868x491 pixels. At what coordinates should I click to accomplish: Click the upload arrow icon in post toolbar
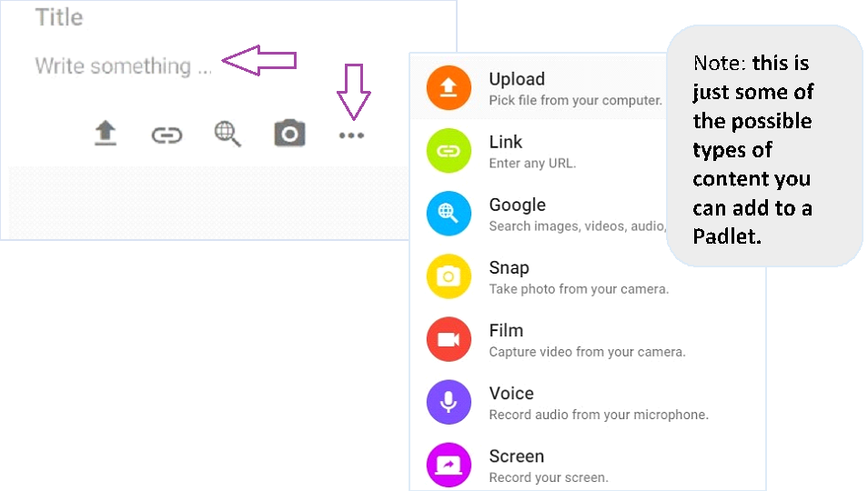click(106, 134)
